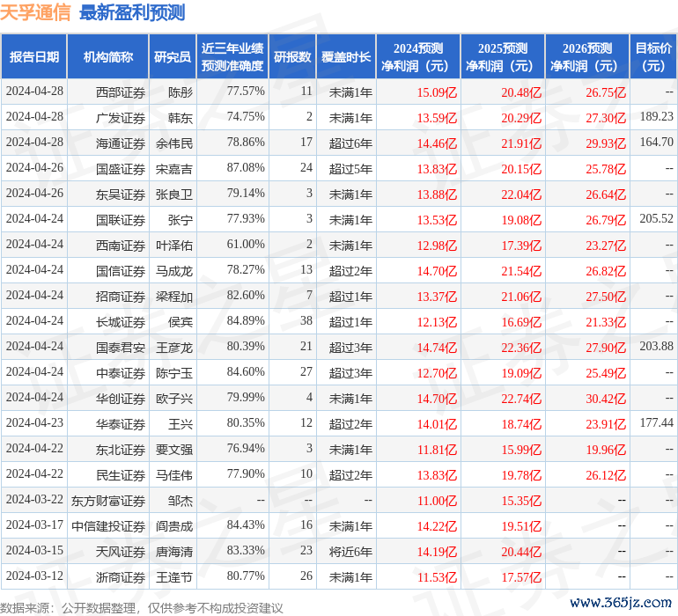Click analyst name 马成龙
The image size is (678, 616).
pos(174,271)
